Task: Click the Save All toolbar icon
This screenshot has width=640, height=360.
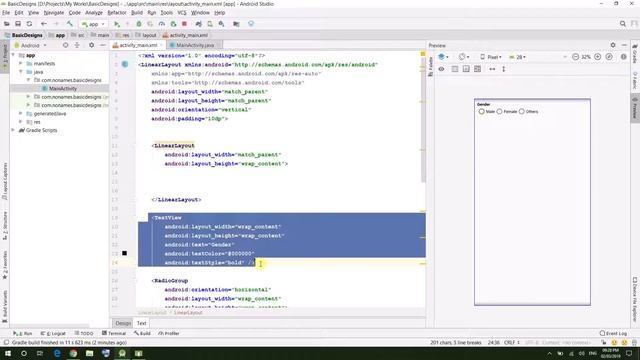Action: (18, 24)
